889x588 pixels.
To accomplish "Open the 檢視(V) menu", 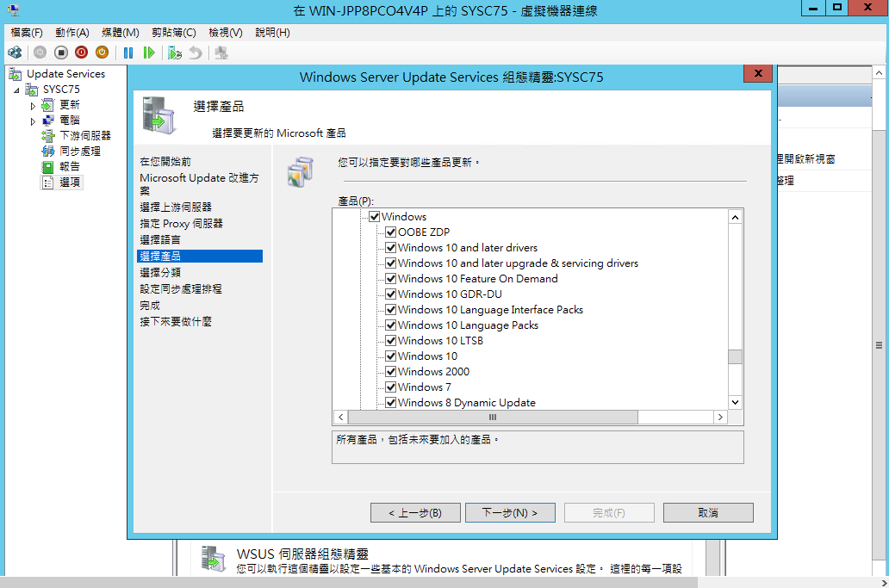I will click(x=225, y=33).
